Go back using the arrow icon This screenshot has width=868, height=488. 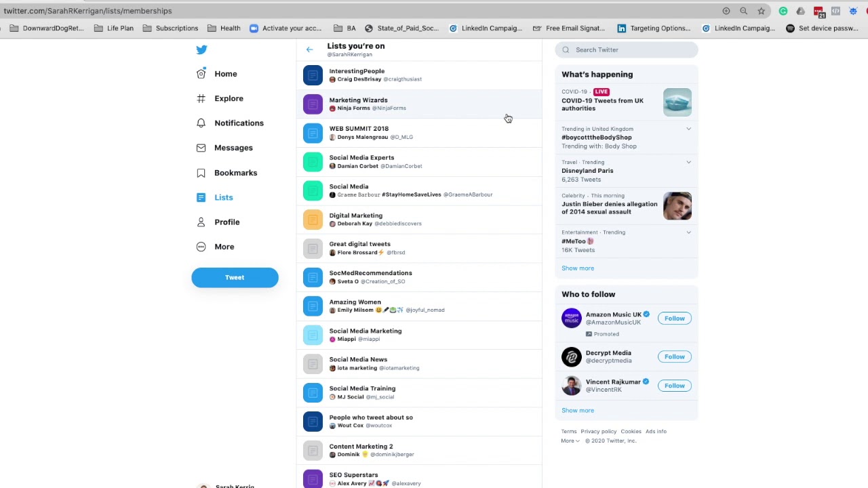[309, 49]
